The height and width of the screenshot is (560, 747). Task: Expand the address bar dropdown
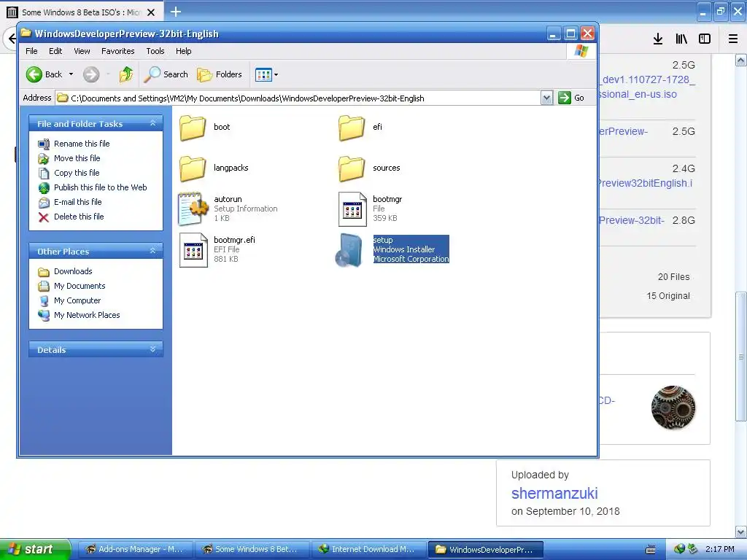pyautogui.click(x=546, y=98)
